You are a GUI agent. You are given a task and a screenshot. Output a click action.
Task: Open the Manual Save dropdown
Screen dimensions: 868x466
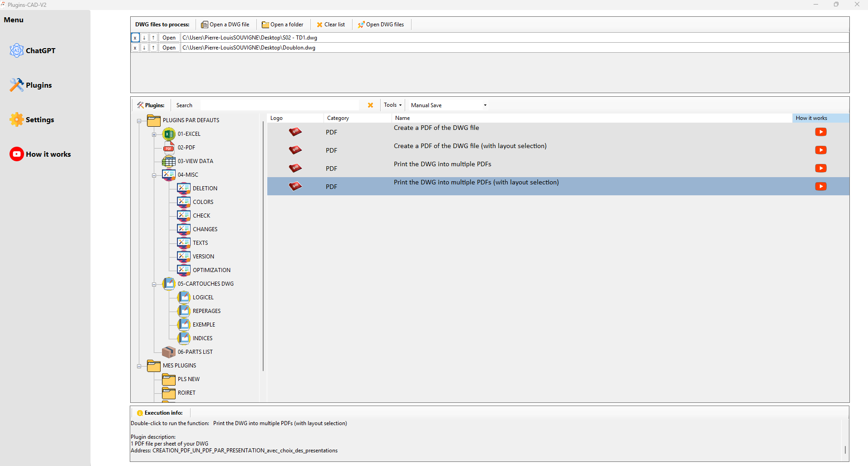[x=448, y=105]
